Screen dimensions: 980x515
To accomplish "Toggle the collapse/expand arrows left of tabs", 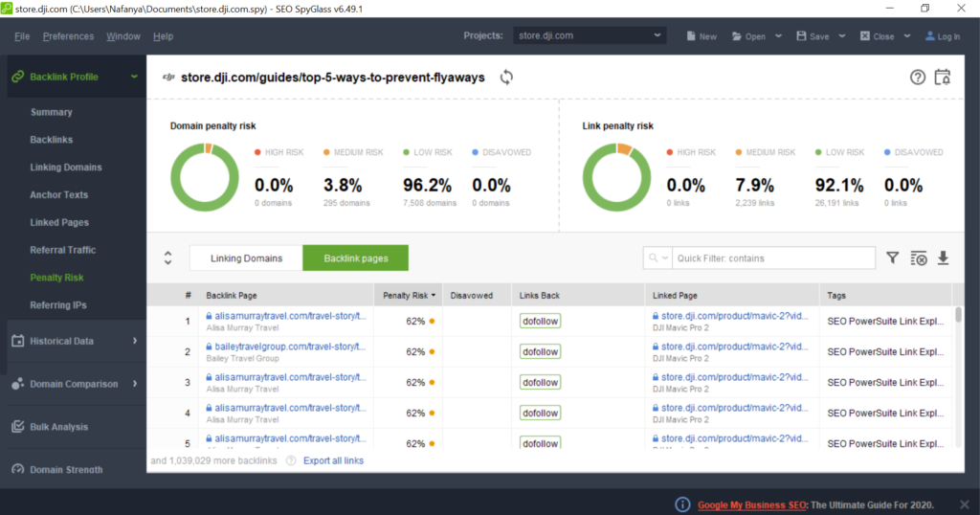I will coord(167,258).
